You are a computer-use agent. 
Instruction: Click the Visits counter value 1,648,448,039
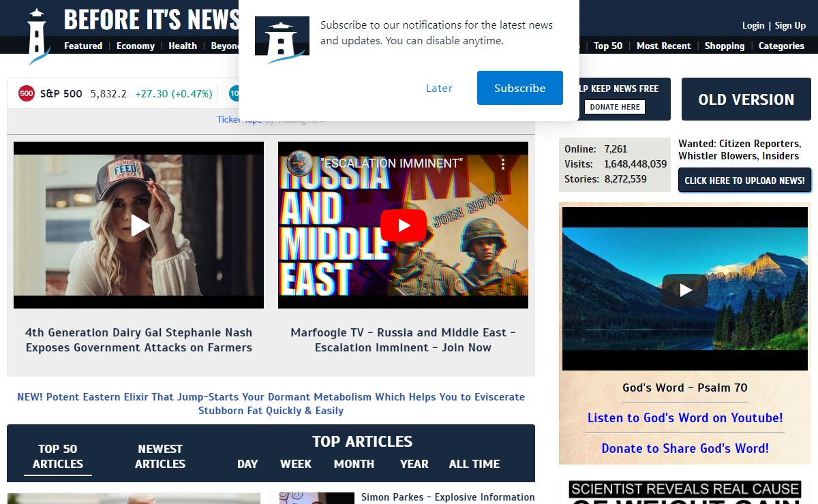click(635, 164)
